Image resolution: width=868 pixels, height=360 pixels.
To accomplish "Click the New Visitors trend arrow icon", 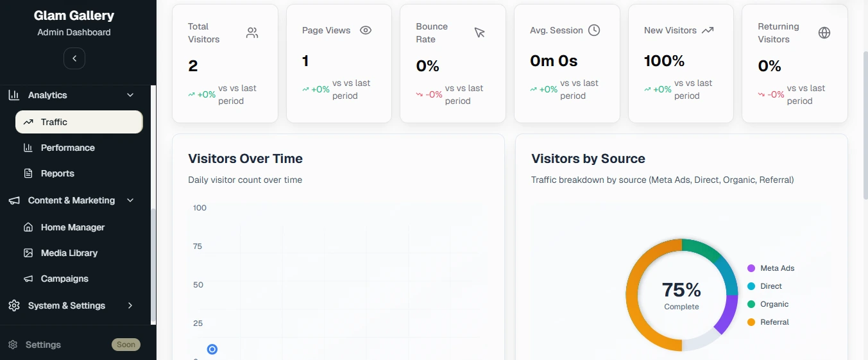I will point(708,30).
